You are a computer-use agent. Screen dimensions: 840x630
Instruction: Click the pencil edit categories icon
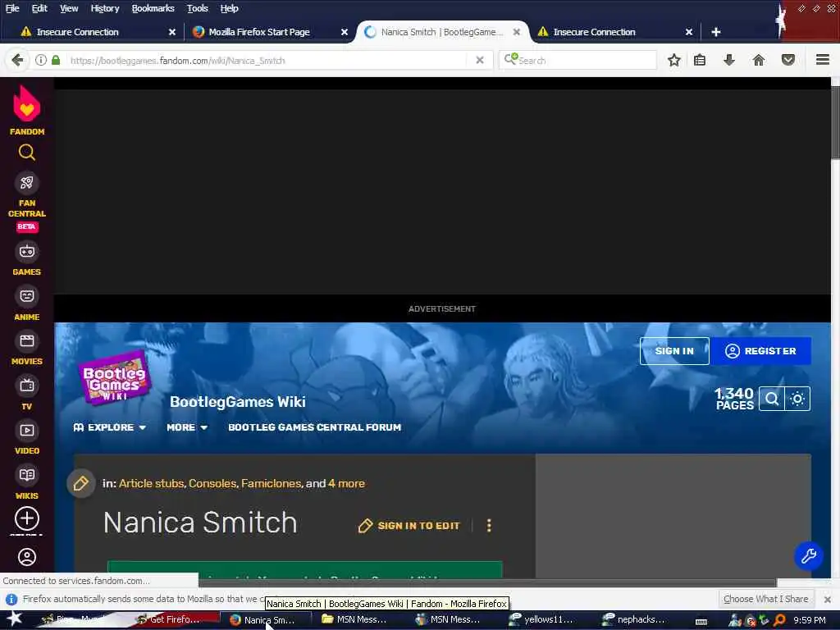[81, 484]
